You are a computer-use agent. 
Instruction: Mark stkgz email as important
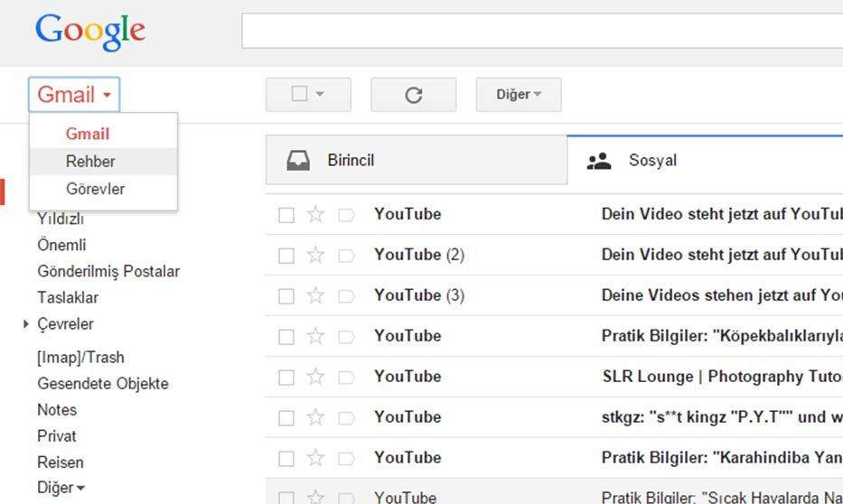click(346, 418)
